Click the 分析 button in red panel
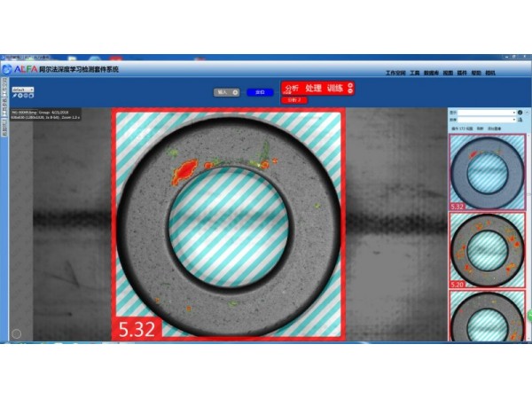 pyautogui.click(x=292, y=89)
